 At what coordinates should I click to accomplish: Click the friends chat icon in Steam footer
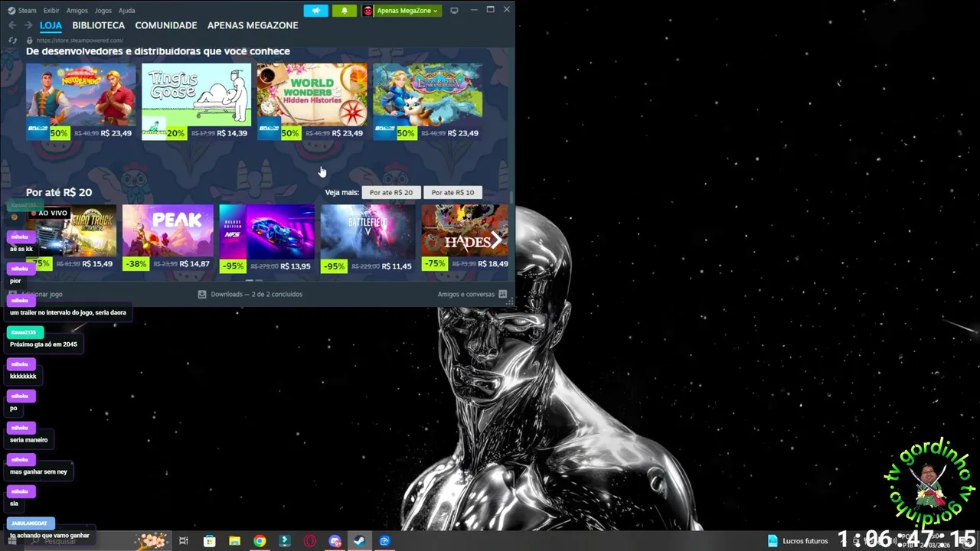[x=502, y=294]
